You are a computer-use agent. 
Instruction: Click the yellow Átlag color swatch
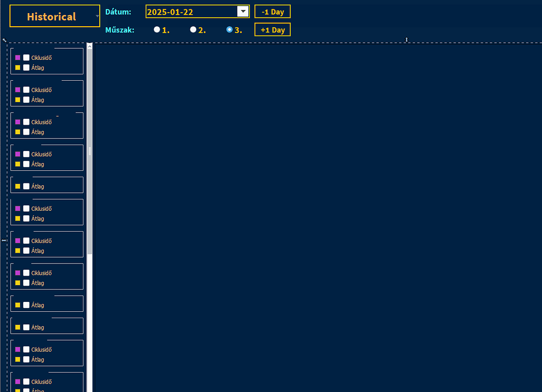17,67
